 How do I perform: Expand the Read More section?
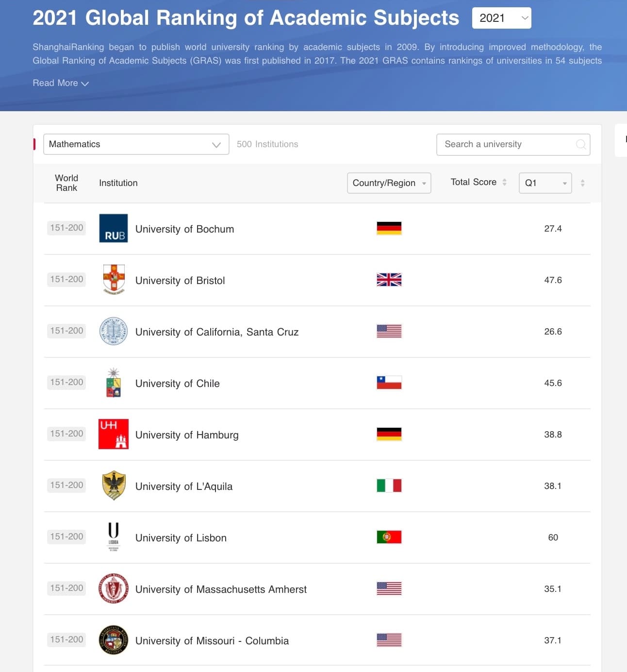pos(61,83)
